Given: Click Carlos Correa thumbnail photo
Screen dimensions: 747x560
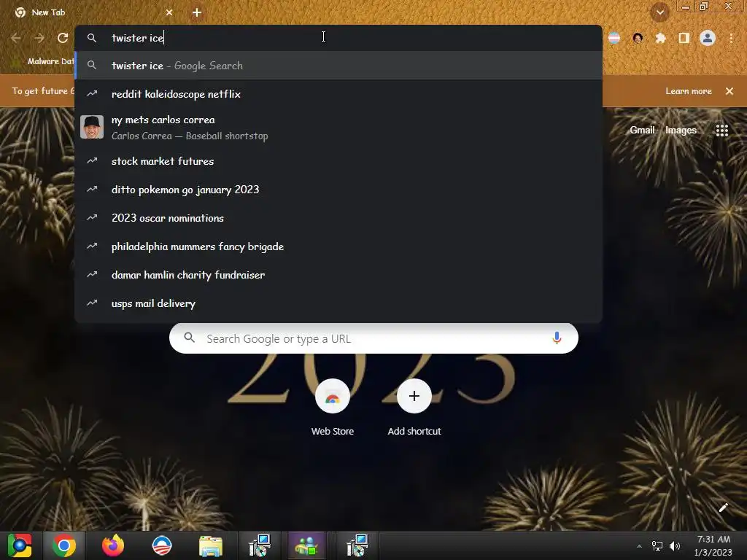Looking at the screenshot, I should click(x=92, y=127).
